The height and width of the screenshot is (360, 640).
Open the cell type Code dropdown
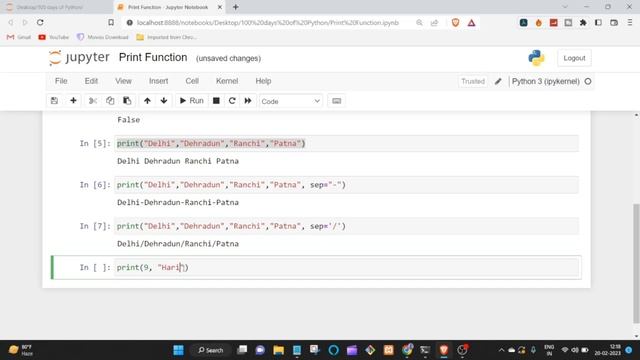pyautogui.click(x=291, y=101)
